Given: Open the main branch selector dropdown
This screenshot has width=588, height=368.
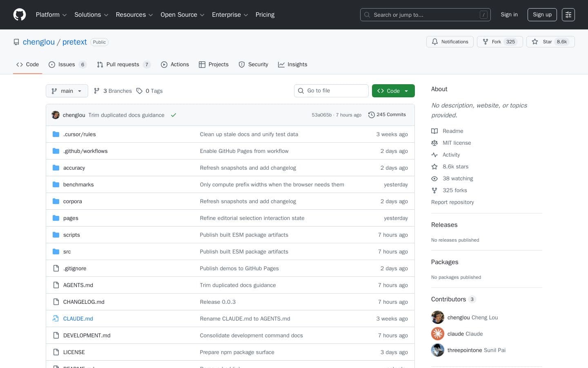Looking at the screenshot, I should [67, 91].
